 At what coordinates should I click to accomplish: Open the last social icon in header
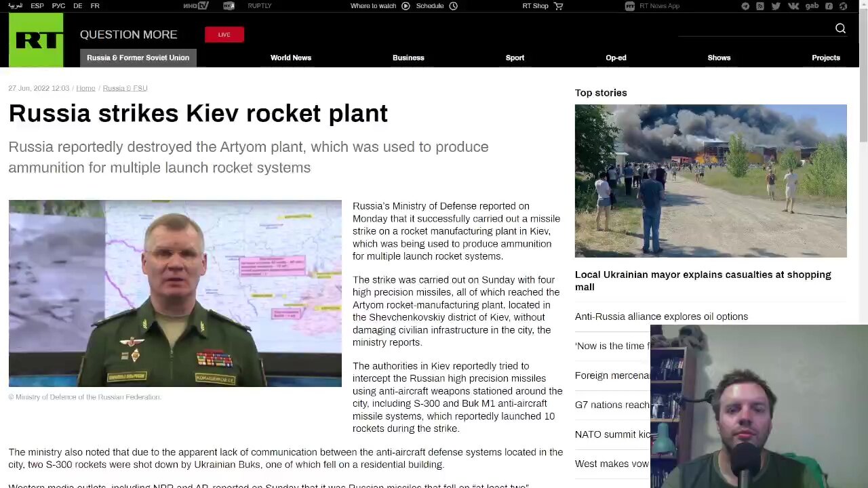(x=844, y=6)
